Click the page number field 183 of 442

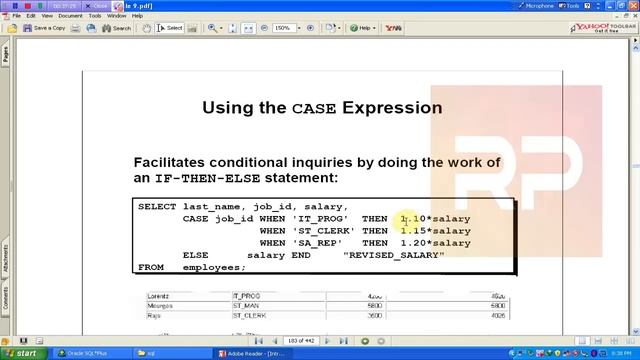tap(301, 341)
